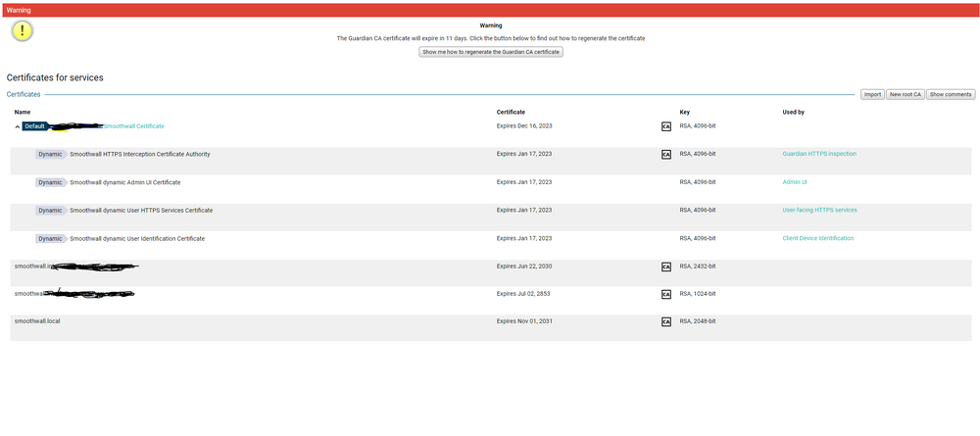980x436 pixels.
Task: Select Smoothwall dynamic Admin UI Certificate name
Action: point(125,182)
